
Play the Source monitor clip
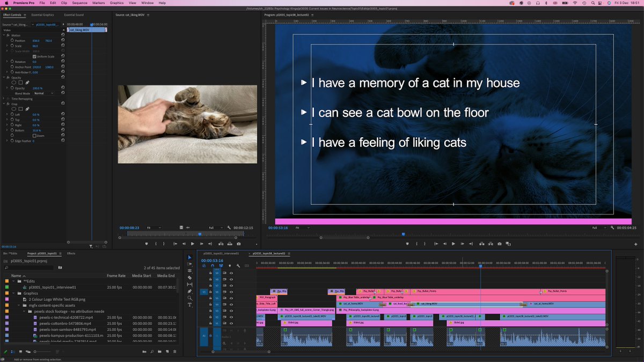193,243
